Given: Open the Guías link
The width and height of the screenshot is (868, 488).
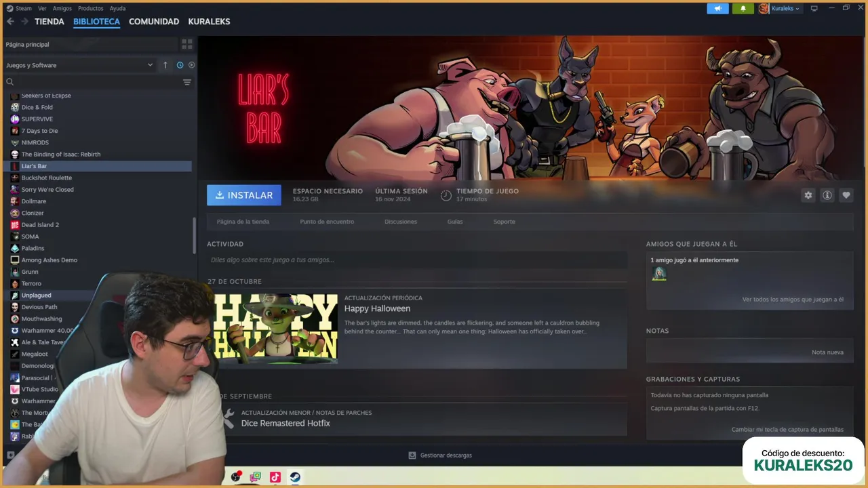Looking at the screenshot, I should [455, 222].
